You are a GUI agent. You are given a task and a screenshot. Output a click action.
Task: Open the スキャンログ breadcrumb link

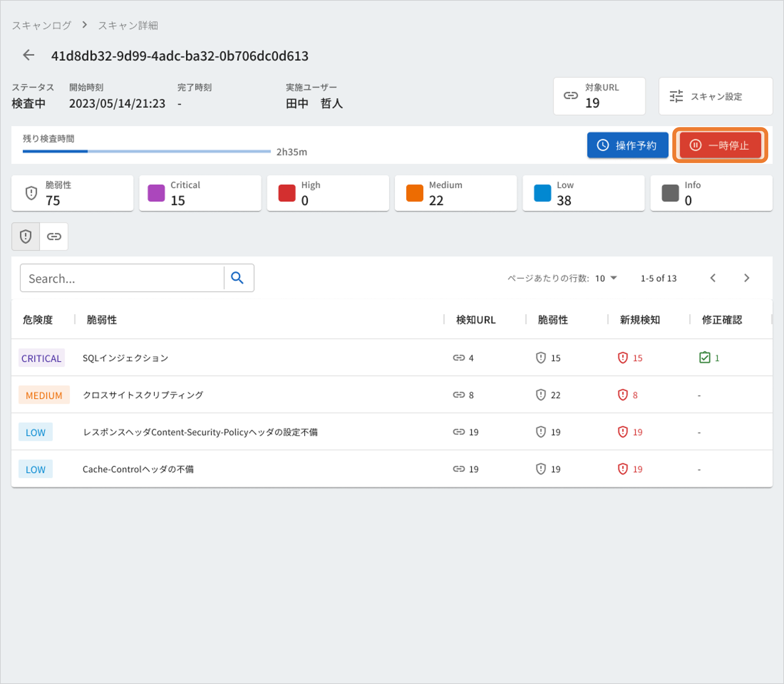[42, 26]
